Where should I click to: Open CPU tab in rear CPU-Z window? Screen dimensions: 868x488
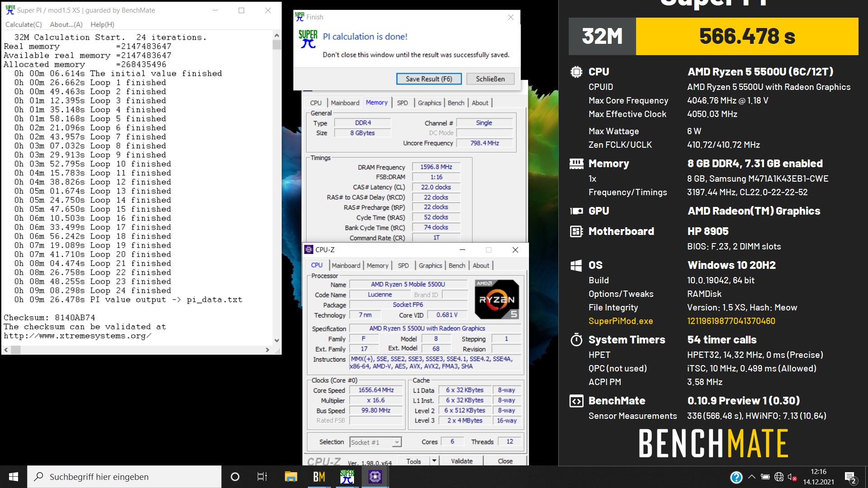[x=316, y=103]
